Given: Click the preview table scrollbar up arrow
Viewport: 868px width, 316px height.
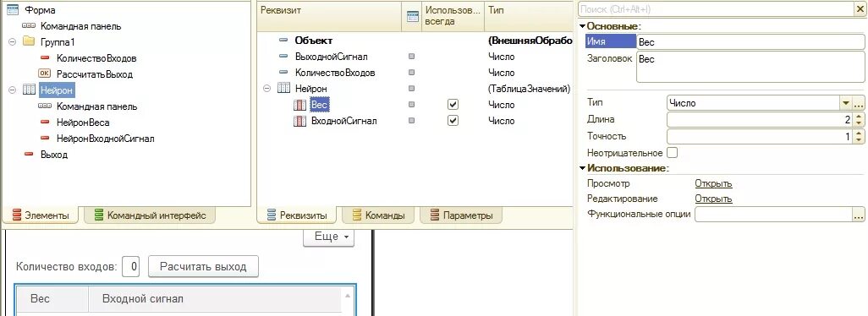Looking at the screenshot, I should 349,296.
